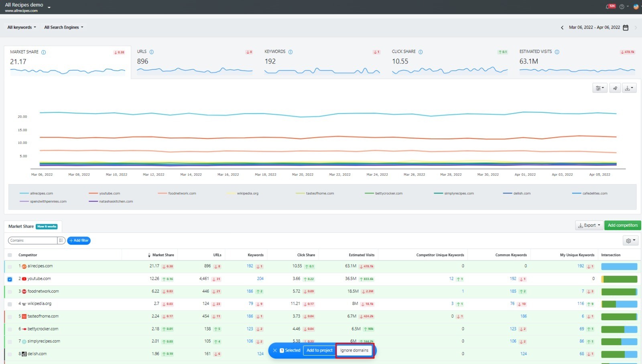Select the Estimated Visits metric card
This screenshot has height=364, width=642.
coord(577,62)
